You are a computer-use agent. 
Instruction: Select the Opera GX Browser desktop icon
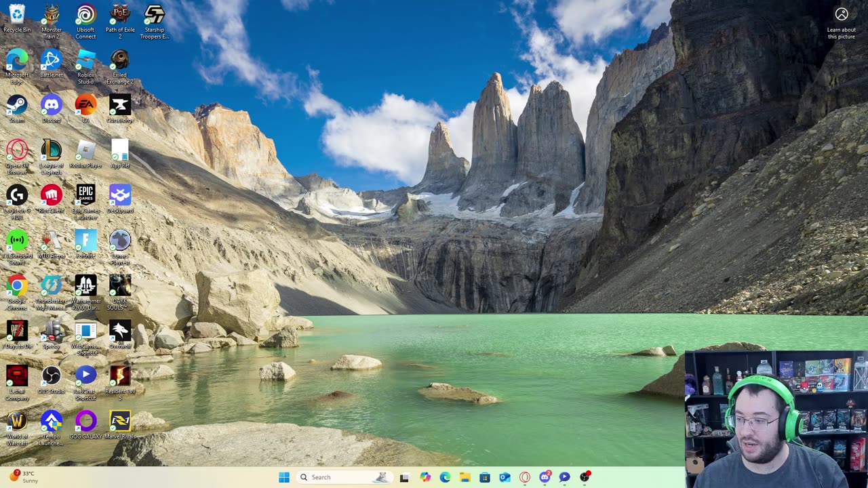(17, 157)
